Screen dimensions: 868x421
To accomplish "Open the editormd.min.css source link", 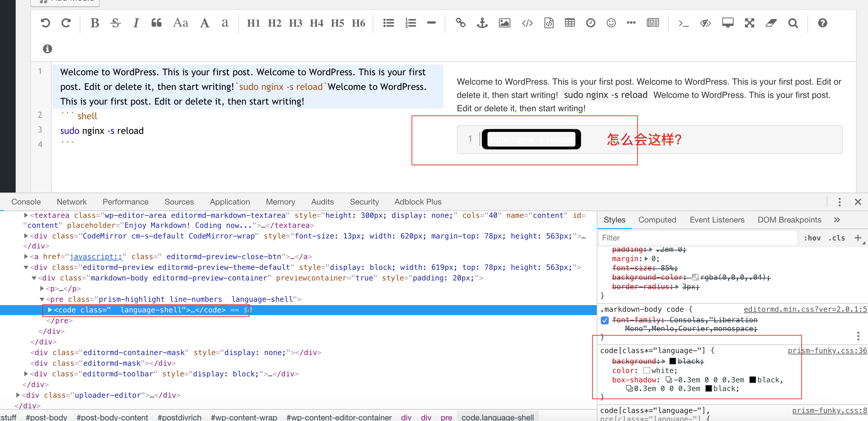I will (805, 309).
